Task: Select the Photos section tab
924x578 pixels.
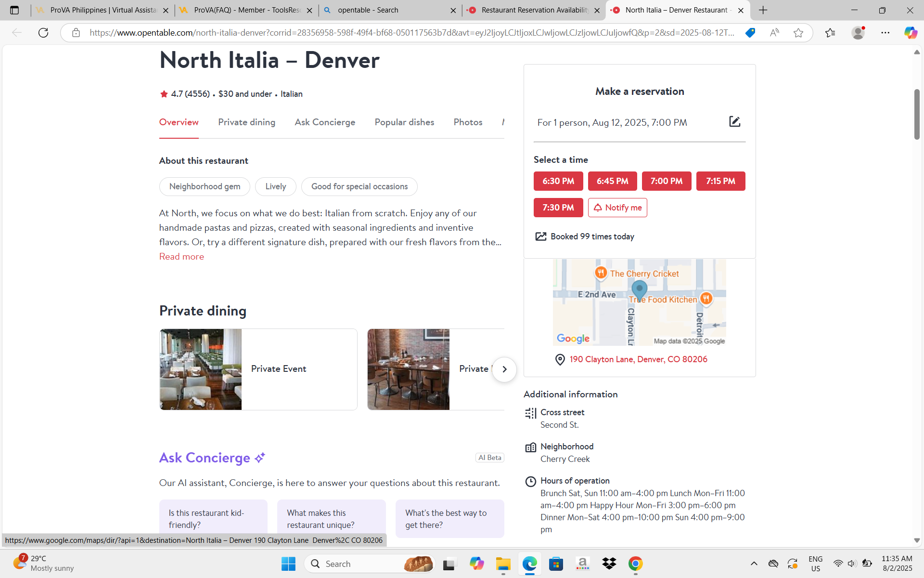Action: [468, 122]
